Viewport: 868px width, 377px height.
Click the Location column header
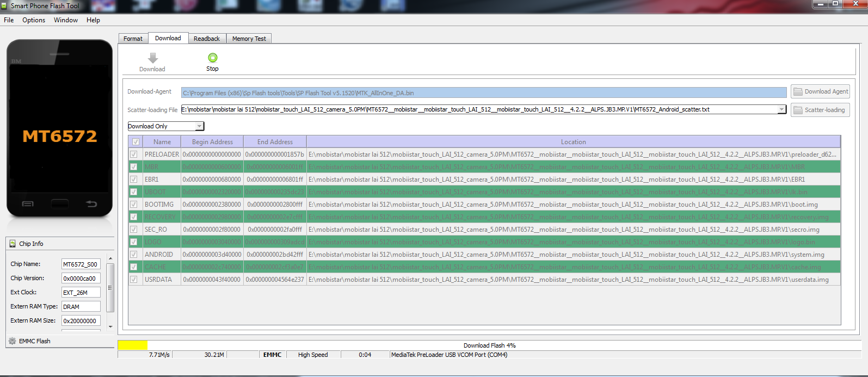click(x=574, y=142)
